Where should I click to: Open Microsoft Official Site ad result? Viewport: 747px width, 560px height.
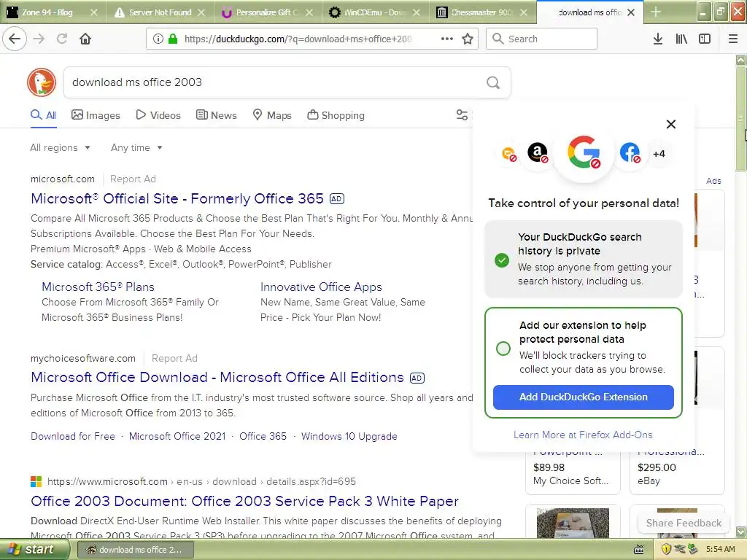point(177,198)
